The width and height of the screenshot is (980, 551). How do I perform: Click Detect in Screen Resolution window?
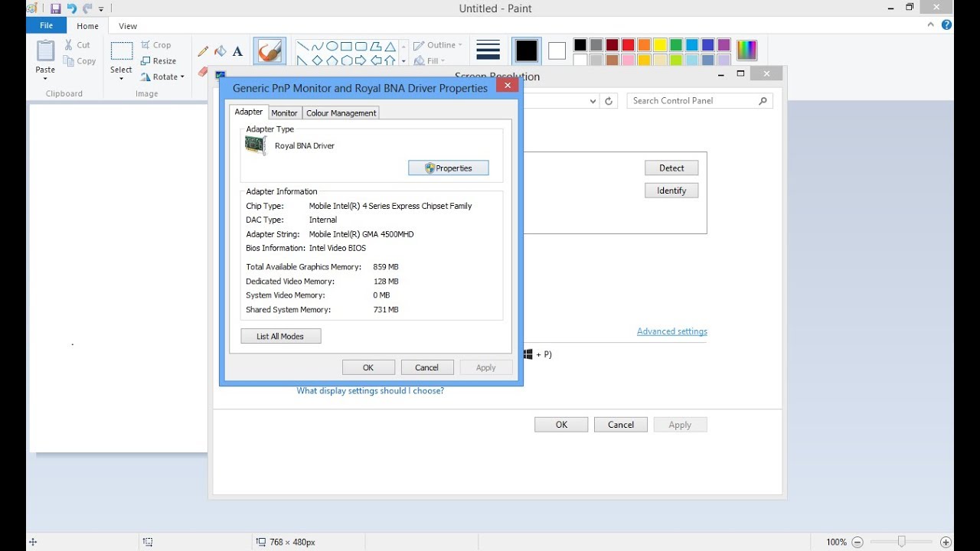coord(671,168)
